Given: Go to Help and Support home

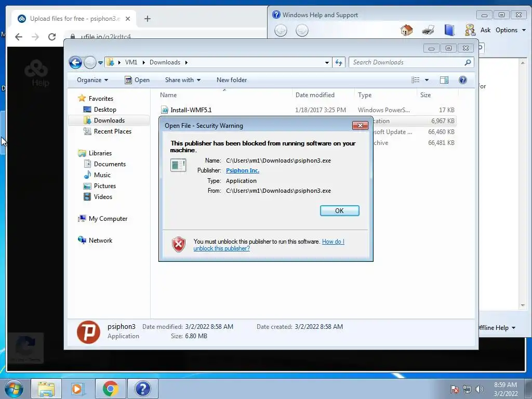Looking at the screenshot, I should coord(406,30).
